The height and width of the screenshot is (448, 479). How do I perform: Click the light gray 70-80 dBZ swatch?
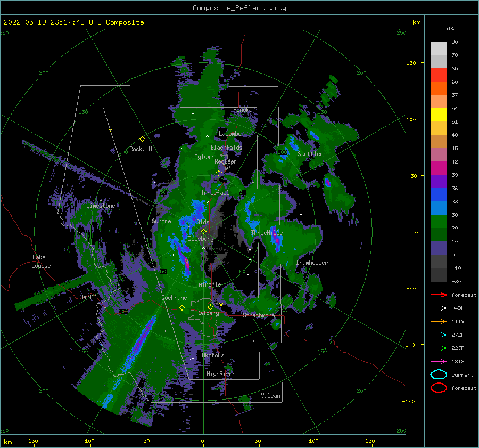click(x=439, y=48)
